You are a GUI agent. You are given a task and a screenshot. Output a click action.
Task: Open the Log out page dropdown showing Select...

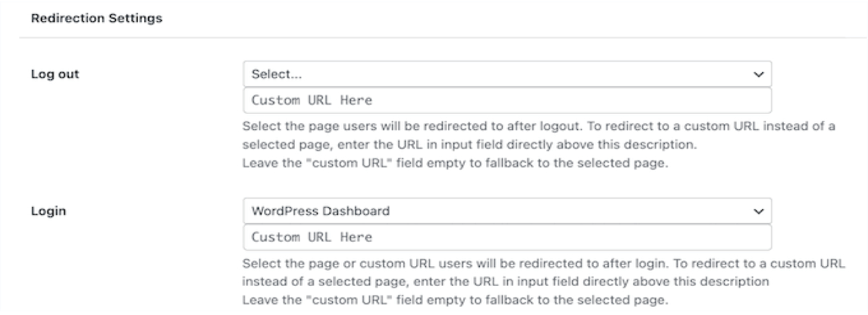tap(506, 74)
